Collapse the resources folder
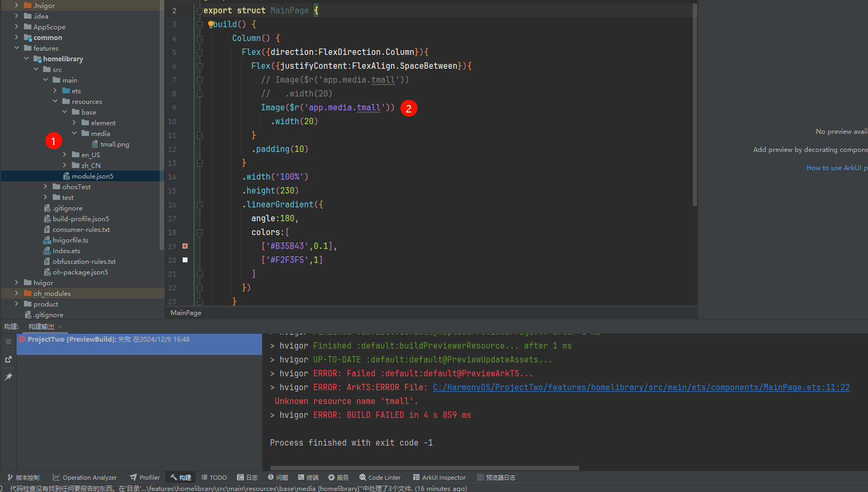Viewport: 868px width, 492px height. [x=55, y=101]
